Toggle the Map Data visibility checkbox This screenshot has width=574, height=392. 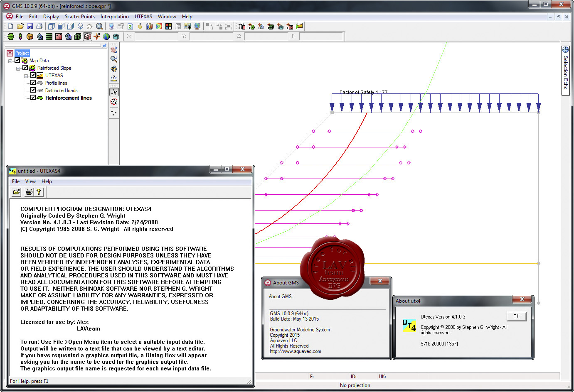tap(17, 60)
